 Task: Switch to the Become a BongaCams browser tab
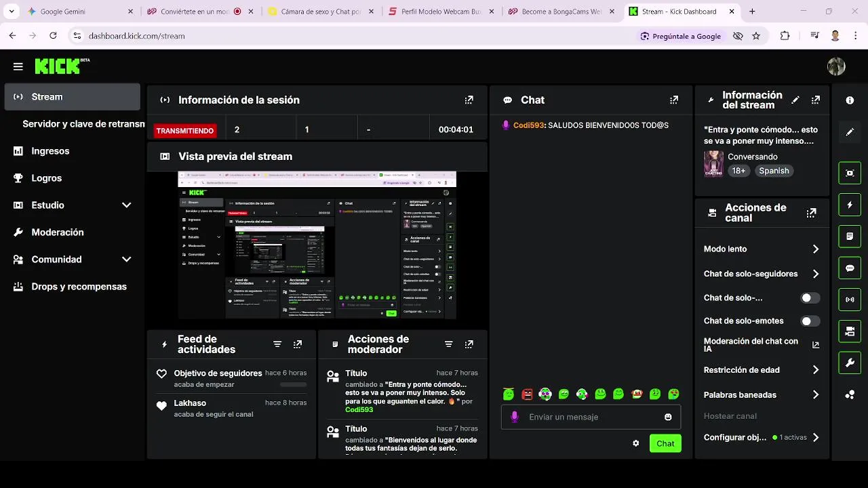(x=561, y=12)
